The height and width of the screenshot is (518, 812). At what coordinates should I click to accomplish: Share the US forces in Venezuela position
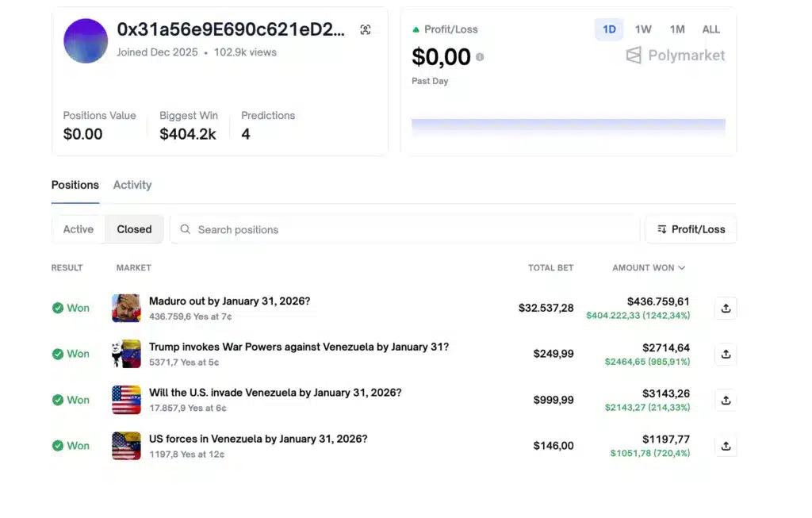pos(726,446)
